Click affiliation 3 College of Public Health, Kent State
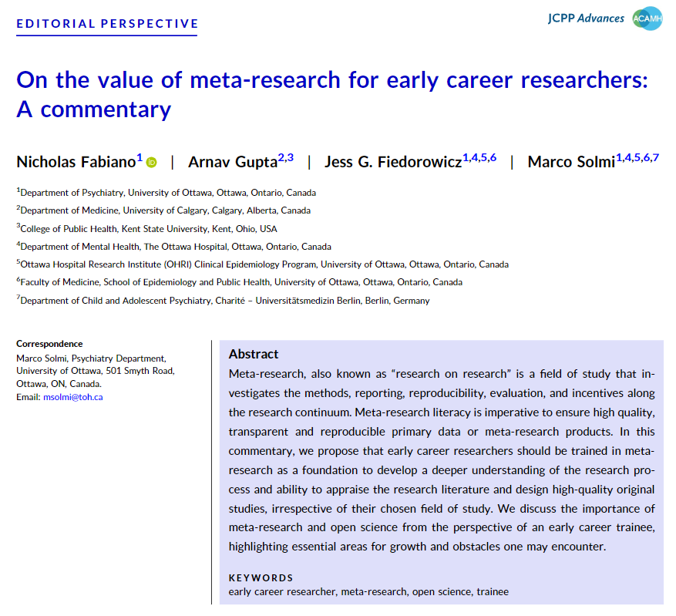676x616 pixels. pos(147,229)
